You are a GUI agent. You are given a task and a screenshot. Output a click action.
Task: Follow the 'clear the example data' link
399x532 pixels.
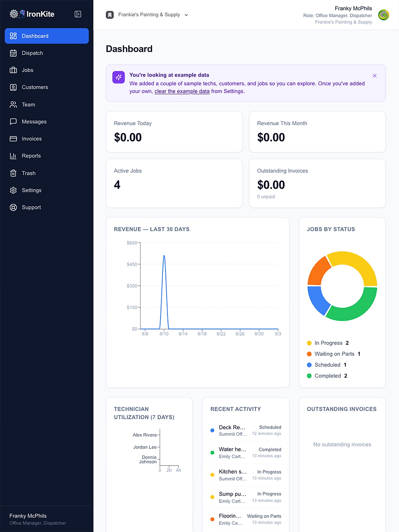(x=182, y=91)
